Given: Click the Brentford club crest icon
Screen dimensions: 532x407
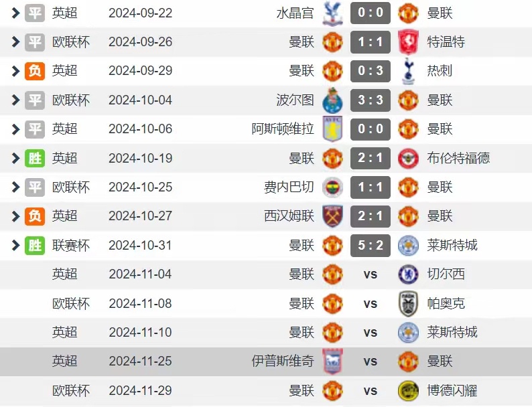Looking at the screenshot, I should [408, 158].
